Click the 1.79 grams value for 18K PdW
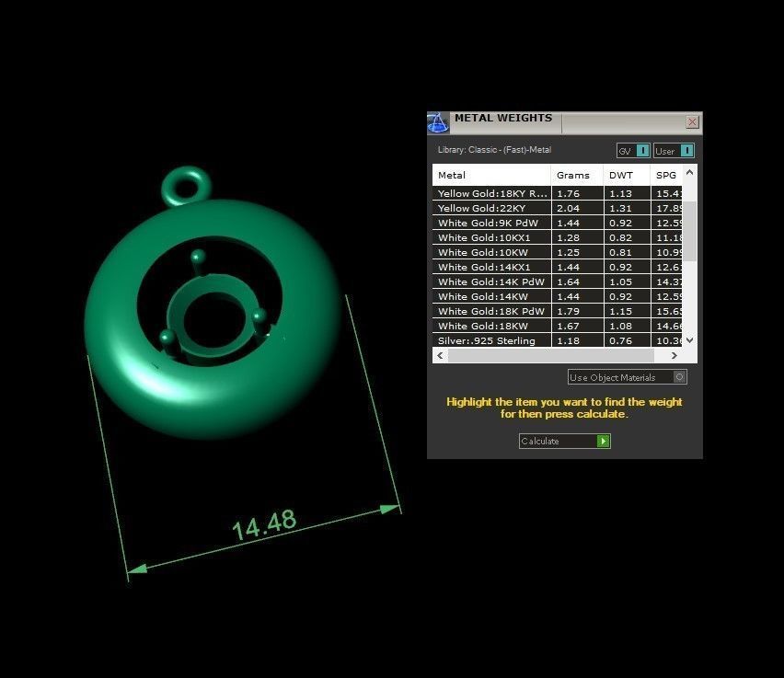 [x=568, y=311]
